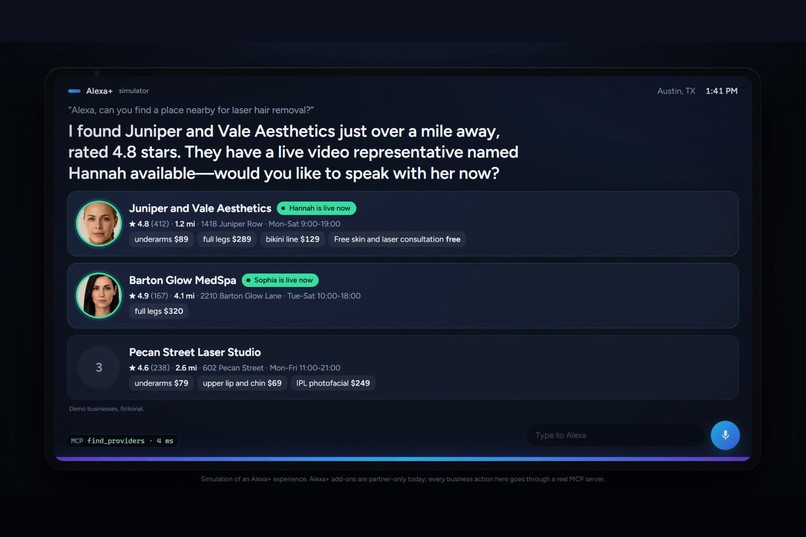The height and width of the screenshot is (537, 806).
Task: Focus the 'Type to Alexa' input field
Action: [x=615, y=435]
